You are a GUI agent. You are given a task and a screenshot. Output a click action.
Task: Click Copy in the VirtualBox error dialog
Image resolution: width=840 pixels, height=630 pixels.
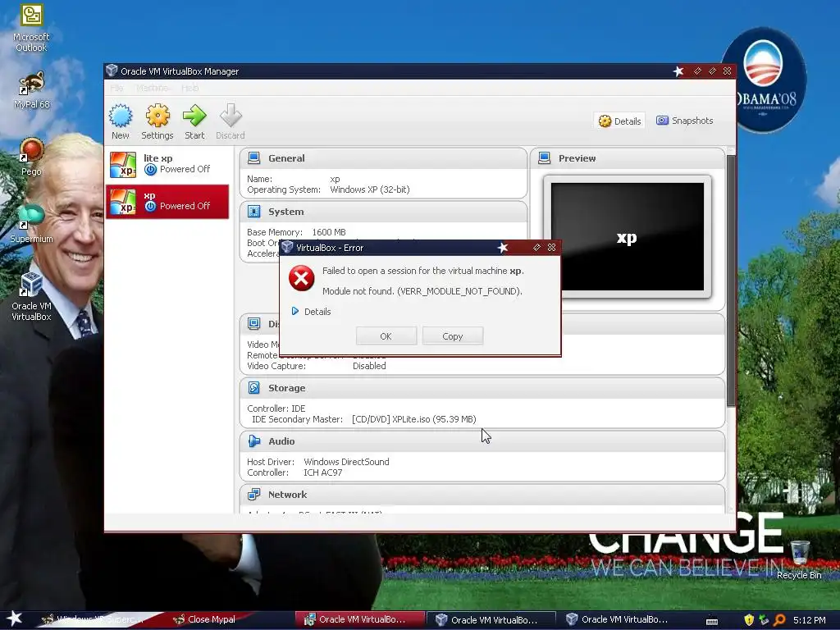[x=453, y=336]
